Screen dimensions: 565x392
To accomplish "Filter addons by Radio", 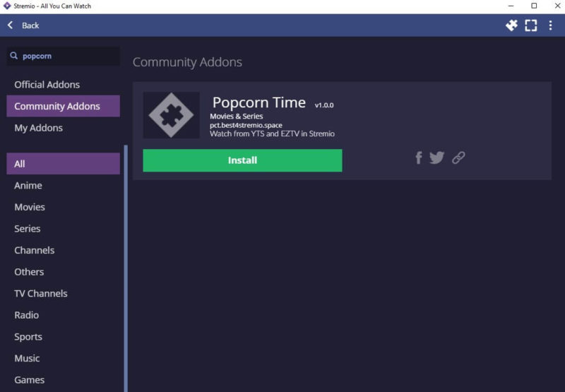I will click(x=63, y=315).
